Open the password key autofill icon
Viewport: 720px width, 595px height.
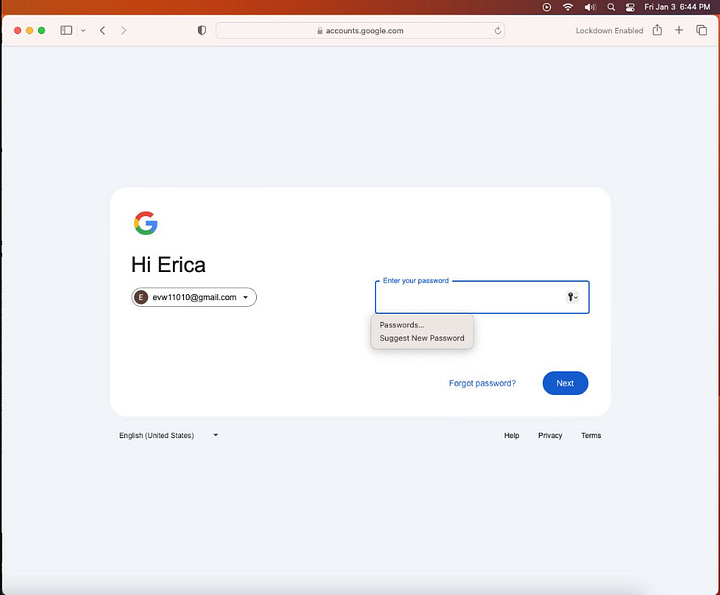click(572, 297)
